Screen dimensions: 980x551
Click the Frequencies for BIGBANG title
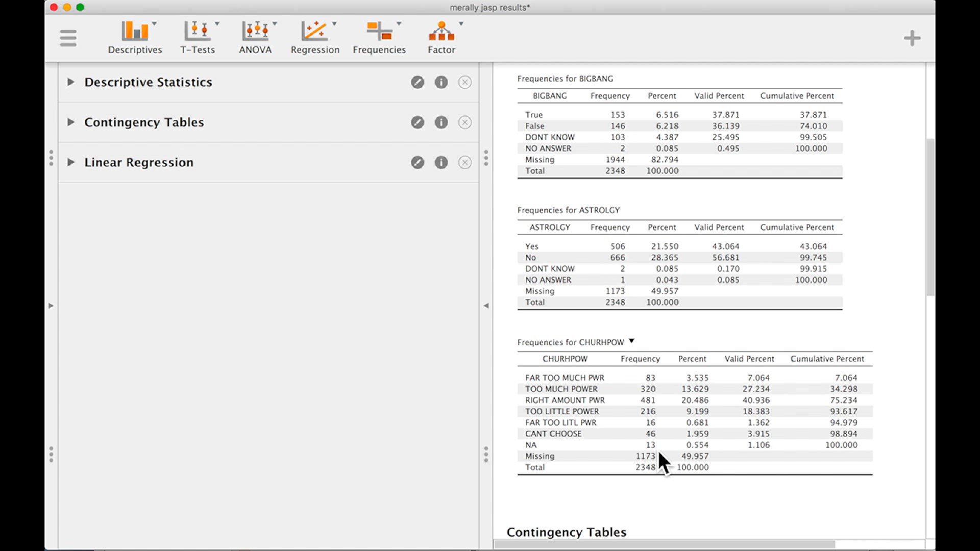click(x=565, y=79)
